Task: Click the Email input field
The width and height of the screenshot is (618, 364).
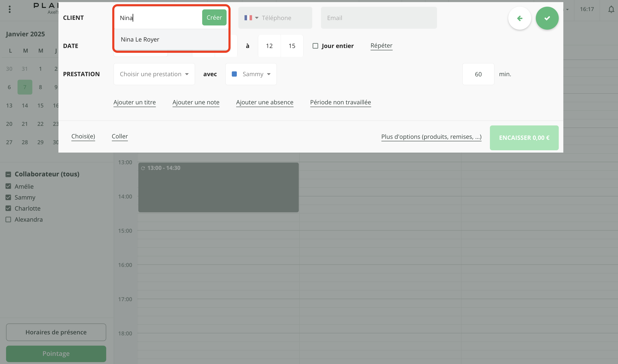Action: [379, 18]
